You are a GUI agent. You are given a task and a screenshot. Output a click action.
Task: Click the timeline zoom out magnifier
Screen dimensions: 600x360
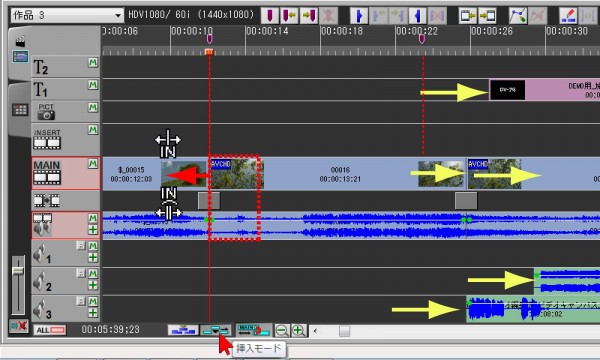tap(282, 330)
